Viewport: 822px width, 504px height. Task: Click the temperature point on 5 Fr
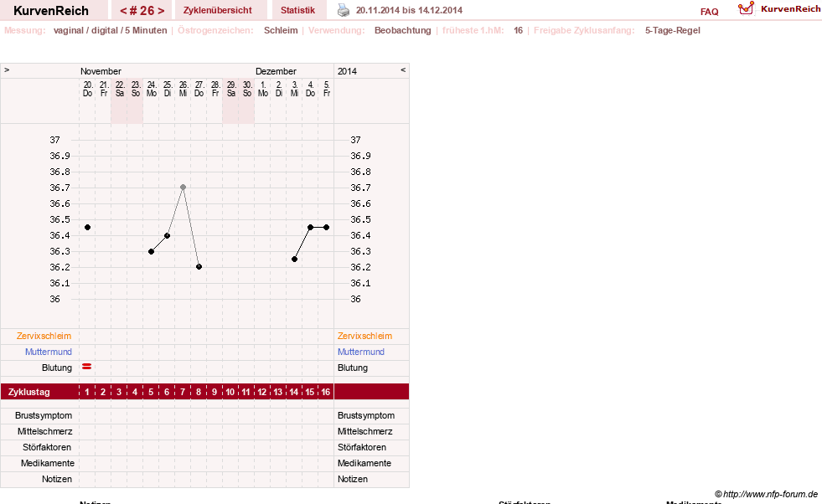pos(327,228)
